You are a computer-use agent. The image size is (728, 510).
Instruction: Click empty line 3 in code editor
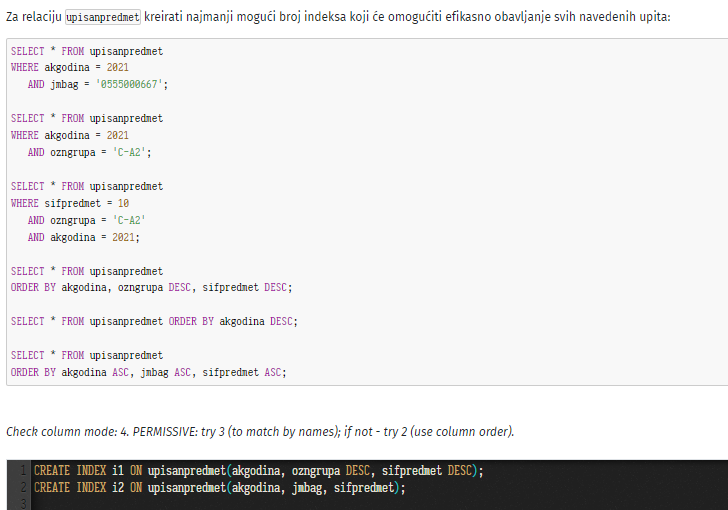point(371,504)
